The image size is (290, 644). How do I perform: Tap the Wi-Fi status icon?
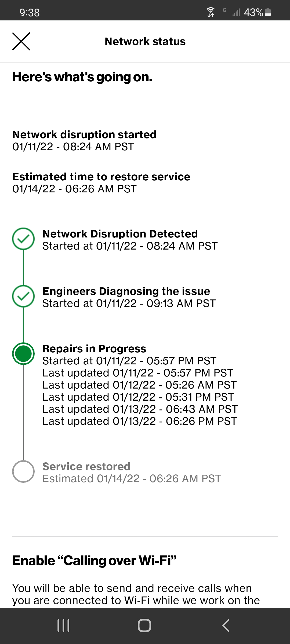coord(211,12)
